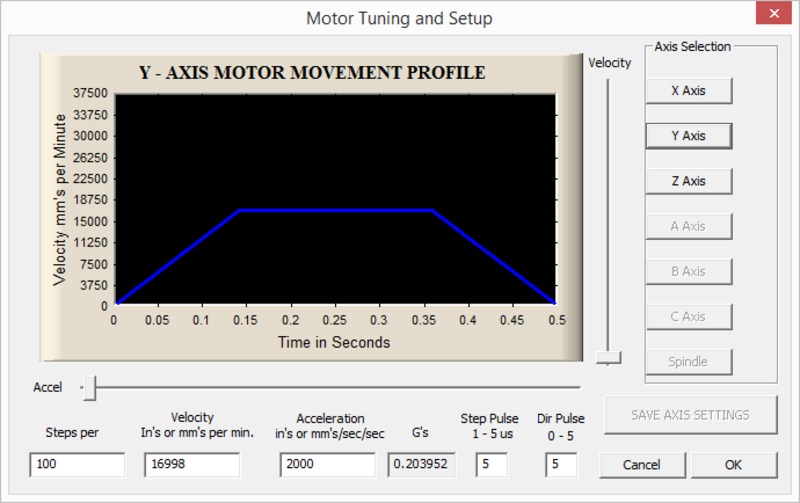Click the C Axis button

(x=688, y=316)
